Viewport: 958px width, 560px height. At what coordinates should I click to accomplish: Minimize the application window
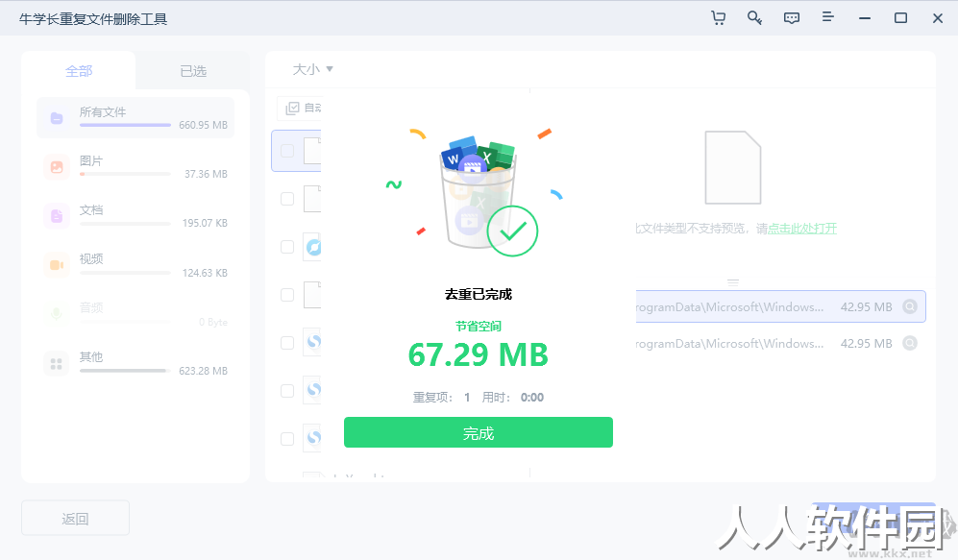865,18
